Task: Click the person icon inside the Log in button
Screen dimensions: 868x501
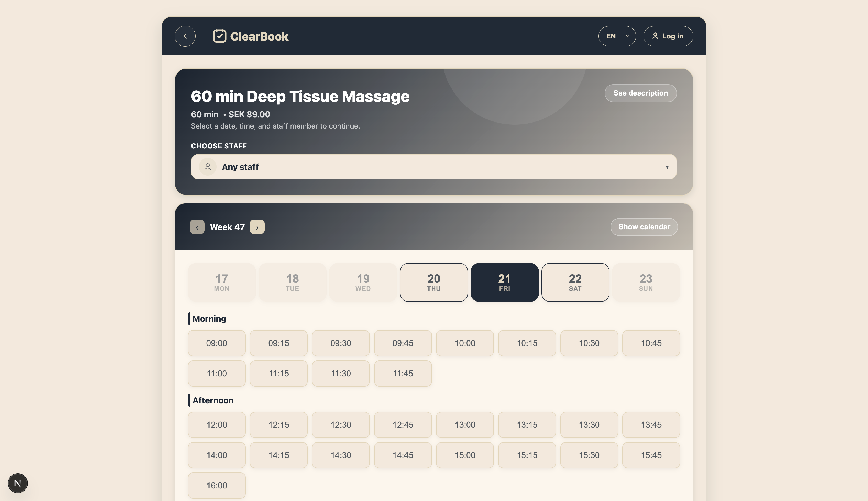Action: coord(655,36)
